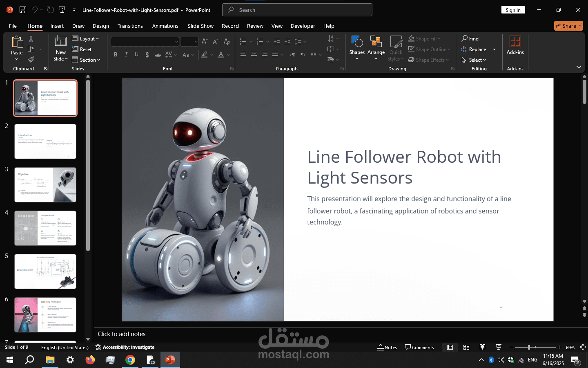
Task: Align text to the left
Action: [243, 55]
